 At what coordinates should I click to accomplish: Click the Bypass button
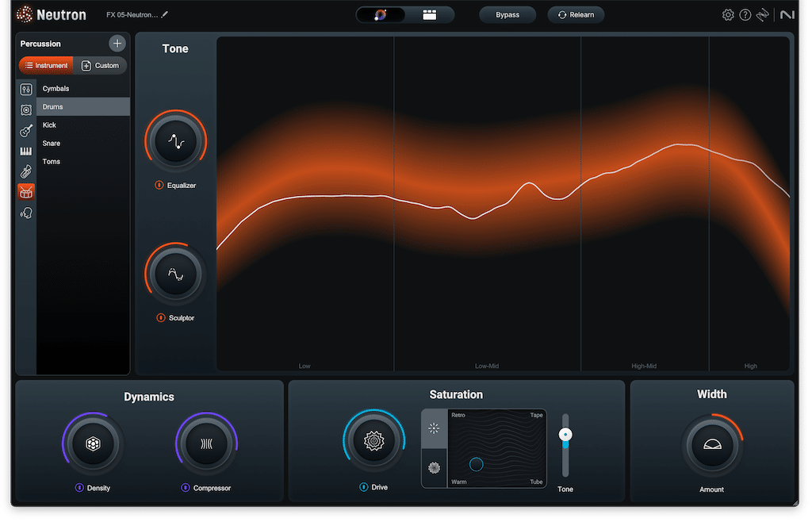(x=507, y=15)
